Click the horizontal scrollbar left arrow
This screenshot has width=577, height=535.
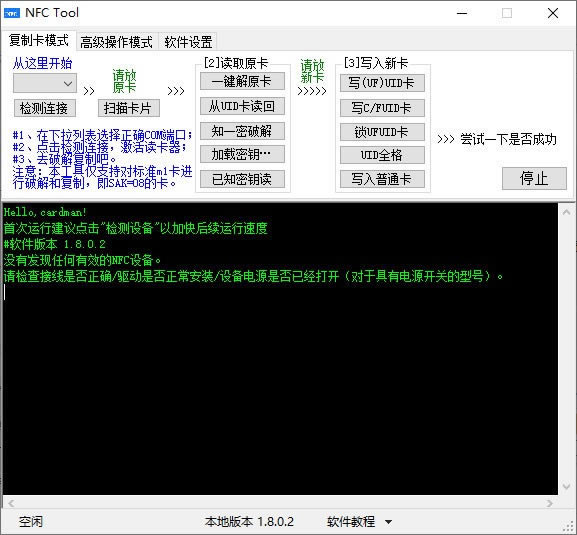point(11,503)
